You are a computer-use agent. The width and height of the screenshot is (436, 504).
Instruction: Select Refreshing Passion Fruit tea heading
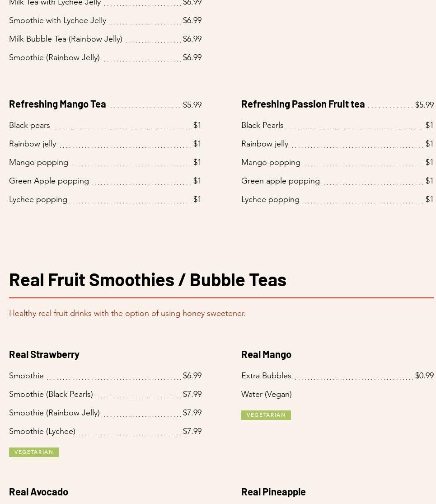point(303,104)
